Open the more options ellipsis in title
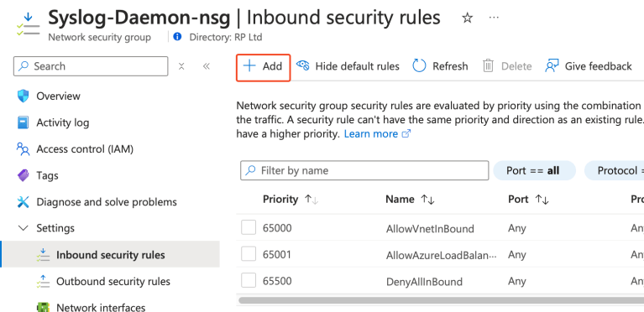Viewport: 644px width, 312px height. [x=494, y=18]
